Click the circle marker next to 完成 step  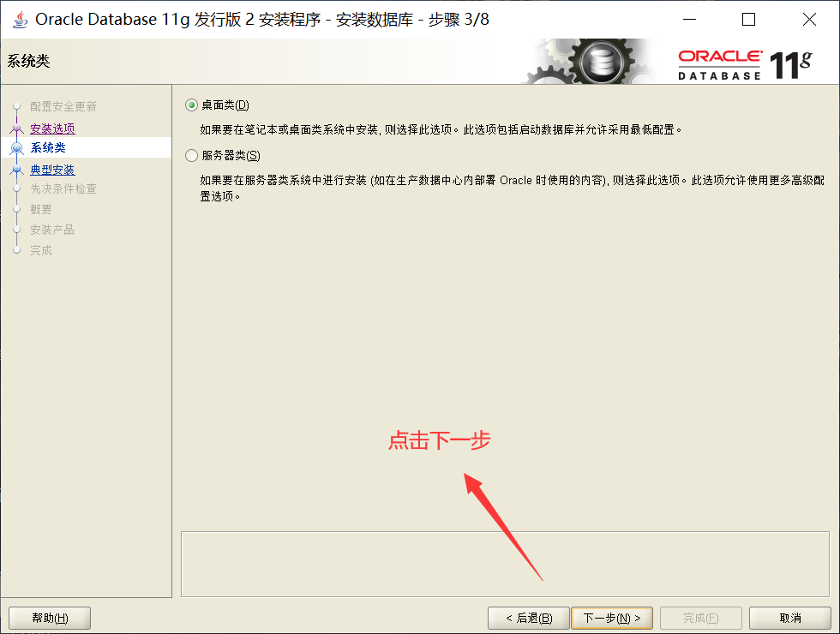coord(17,250)
